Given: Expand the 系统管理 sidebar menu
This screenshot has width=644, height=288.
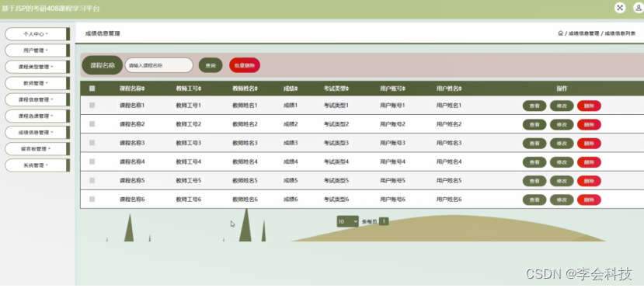Looking at the screenshot, I should coord(37,165).
